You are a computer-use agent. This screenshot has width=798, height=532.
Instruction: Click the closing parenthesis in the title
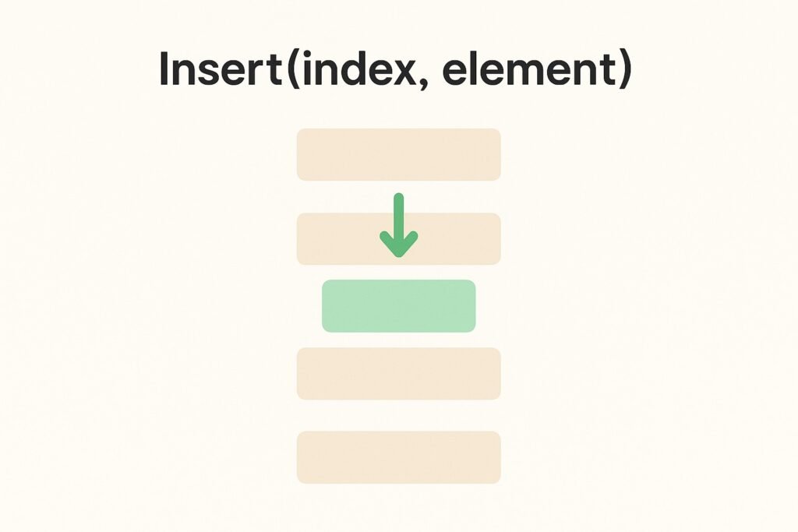point(626,70)
